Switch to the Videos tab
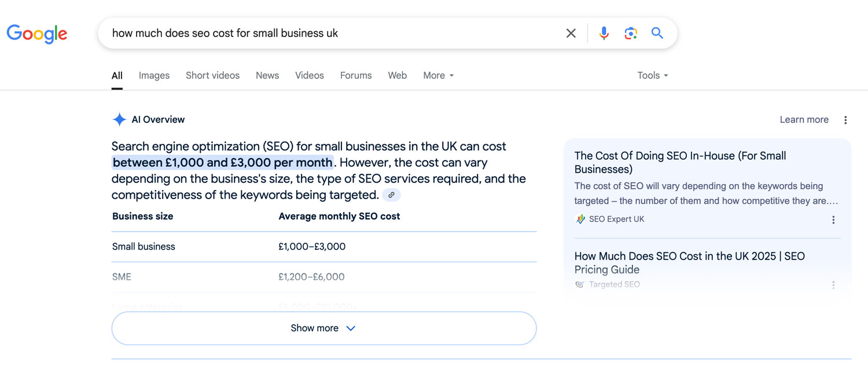This screenshot has height=380, width=868. point(310,75)
